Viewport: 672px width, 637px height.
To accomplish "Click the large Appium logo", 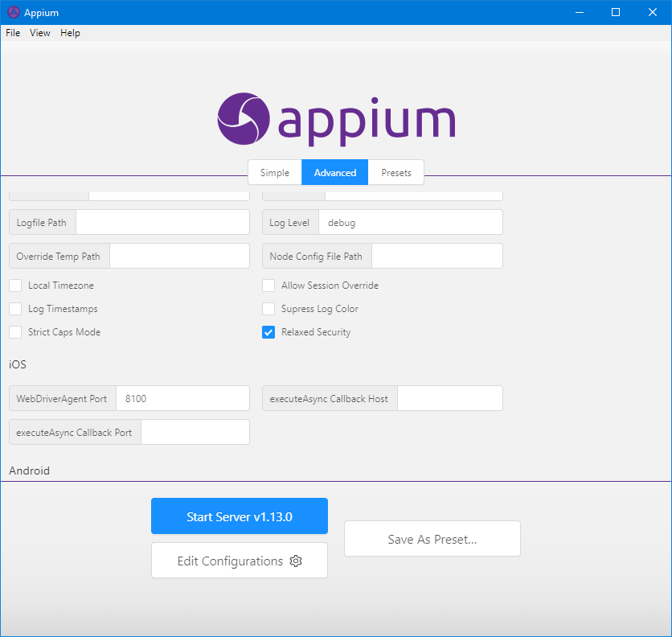I will click(336, 119).
